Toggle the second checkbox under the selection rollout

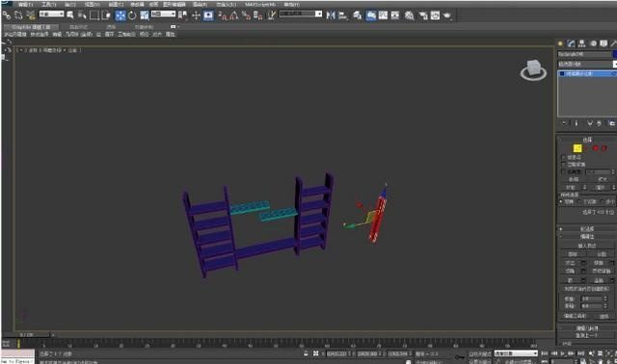click(563, 165)
